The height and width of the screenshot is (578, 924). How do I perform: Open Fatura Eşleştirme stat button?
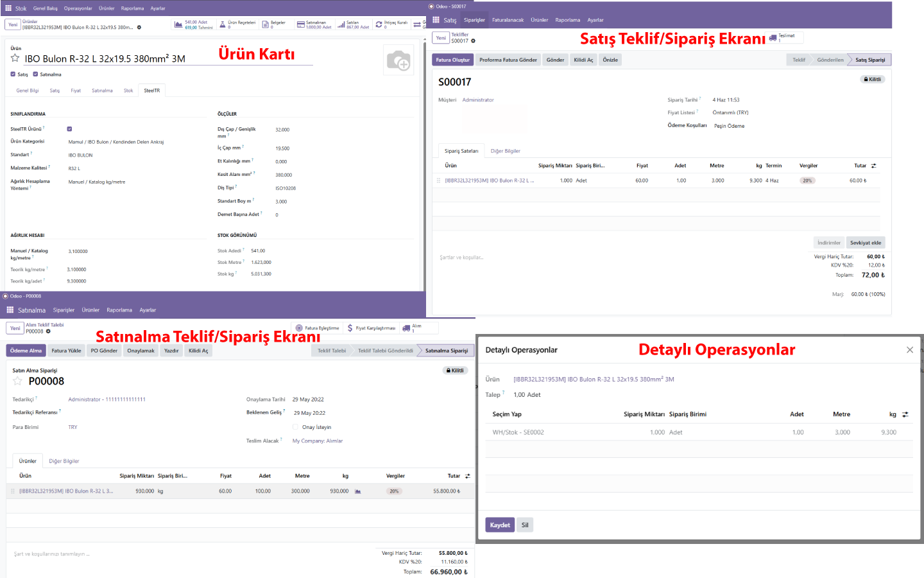pyautogui.click(x=318, y=328)
